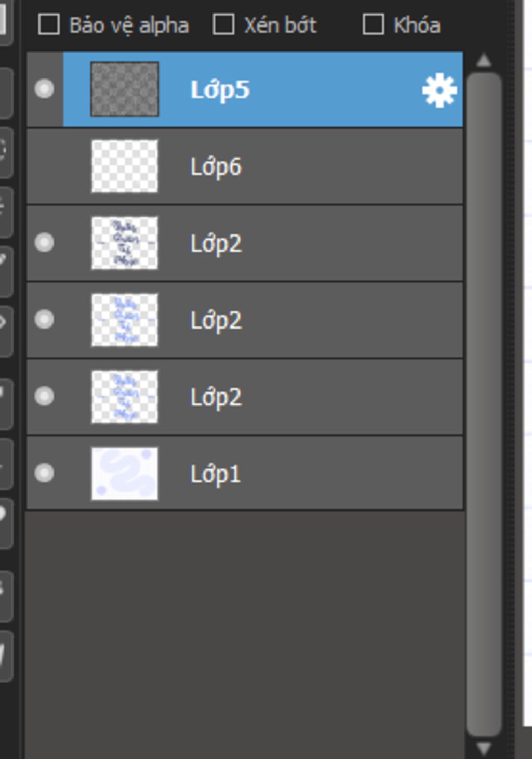Select the Lớp1 layer name
The width and height of the screenshot is (532, 759).
click(215, 474)
